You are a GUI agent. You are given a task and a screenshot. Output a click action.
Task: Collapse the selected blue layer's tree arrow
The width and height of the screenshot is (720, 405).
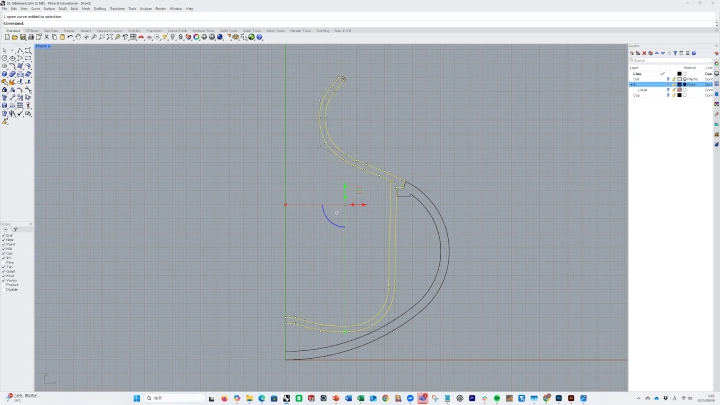pos(631,84)
